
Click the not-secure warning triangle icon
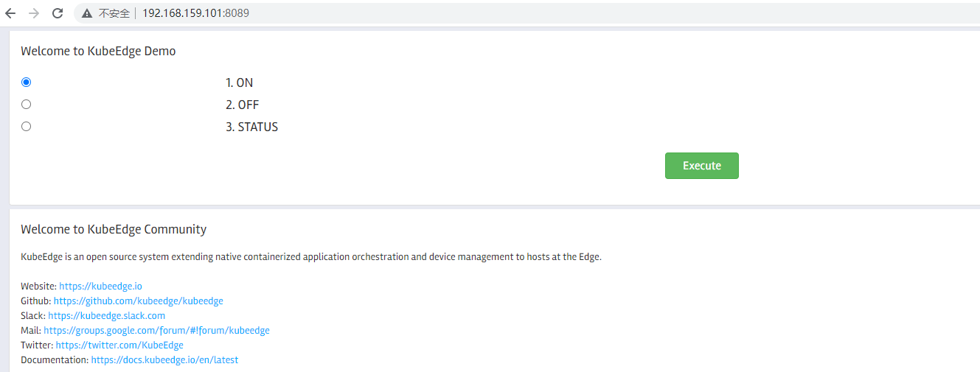click(87, 13)
